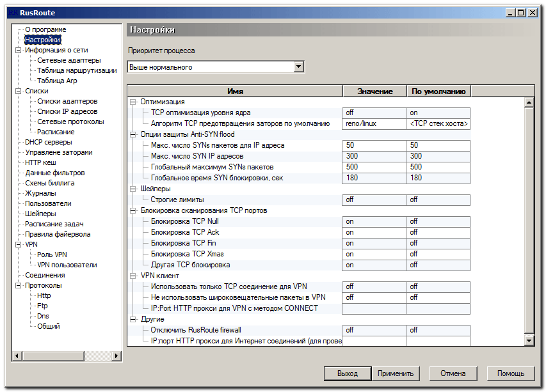The width and height of the screenshot is (546, 392).
Task: Open HTTP кеш in the tree
Action: click(x=40, y=162)
